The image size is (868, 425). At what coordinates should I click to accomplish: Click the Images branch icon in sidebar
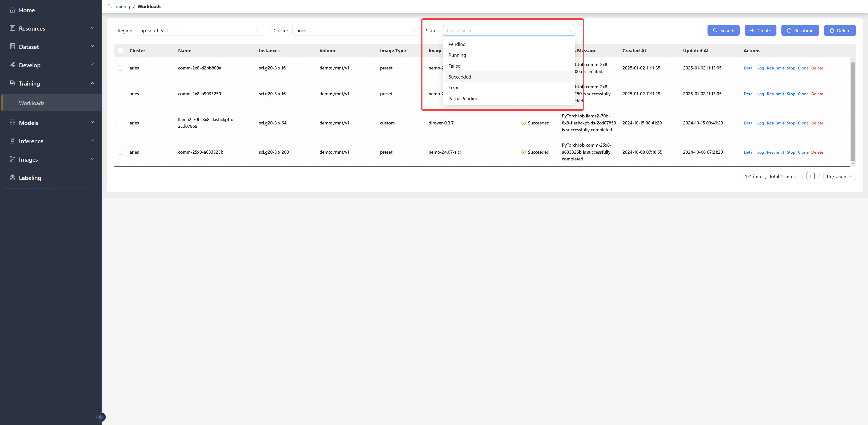coord(12,159)
